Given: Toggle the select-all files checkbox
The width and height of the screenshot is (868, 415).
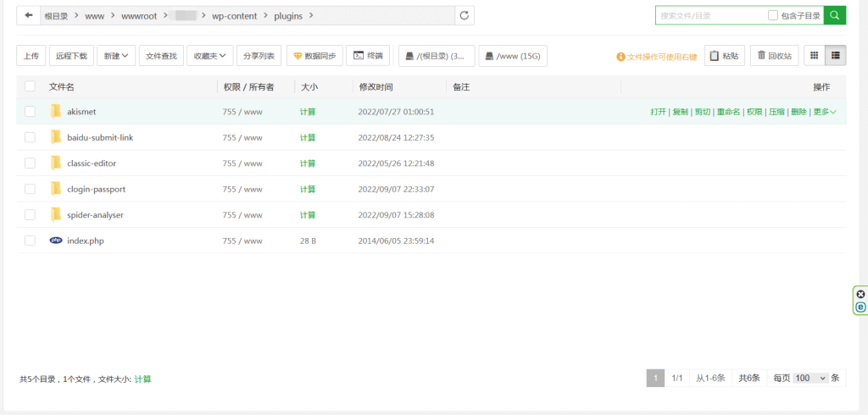Looking at the screenshot, I should [x=30, y=86].
